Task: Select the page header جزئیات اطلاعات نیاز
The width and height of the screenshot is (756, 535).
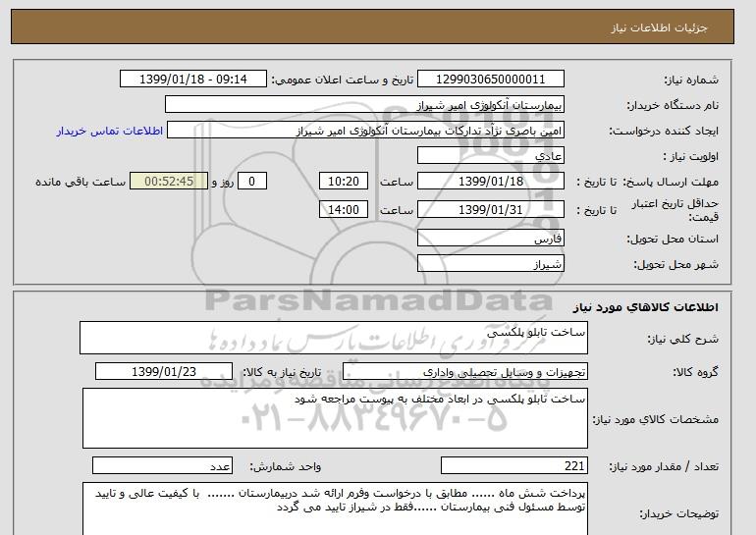Action: tap(659, 27)
